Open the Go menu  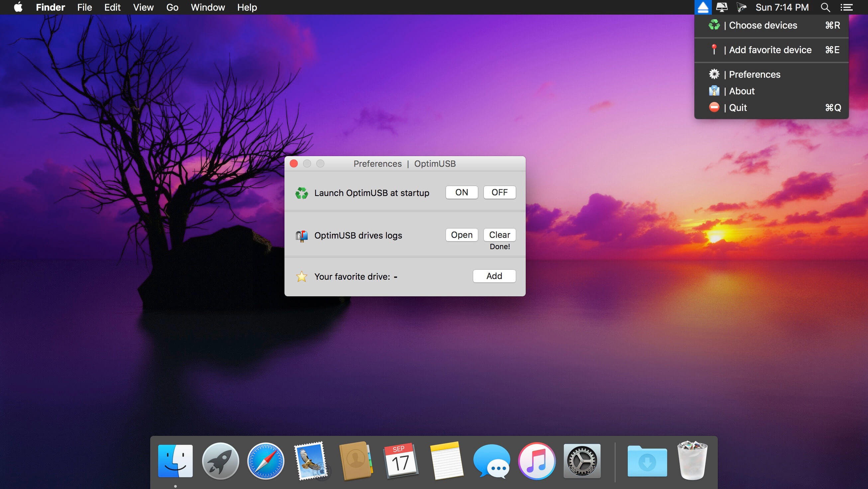click(172, 7)
